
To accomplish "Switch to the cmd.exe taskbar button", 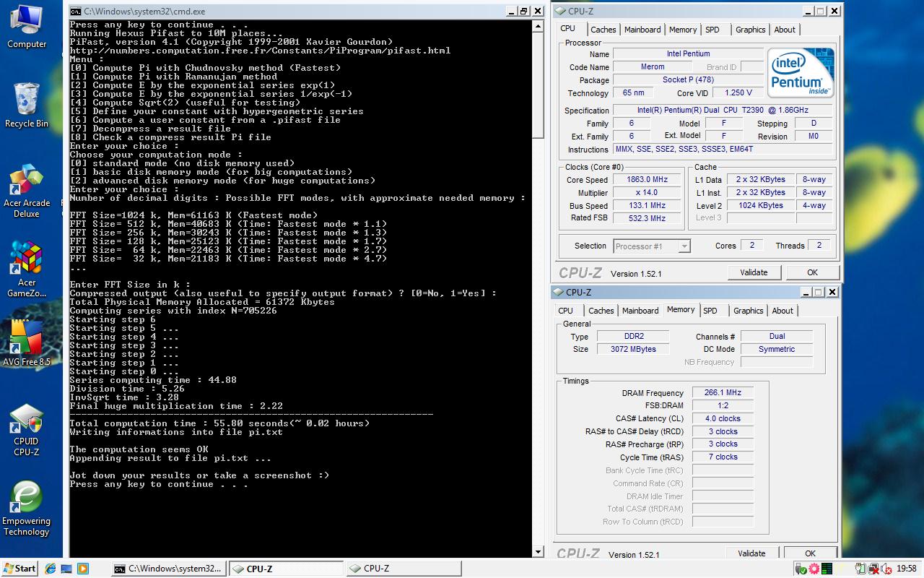I will [169, 569].
